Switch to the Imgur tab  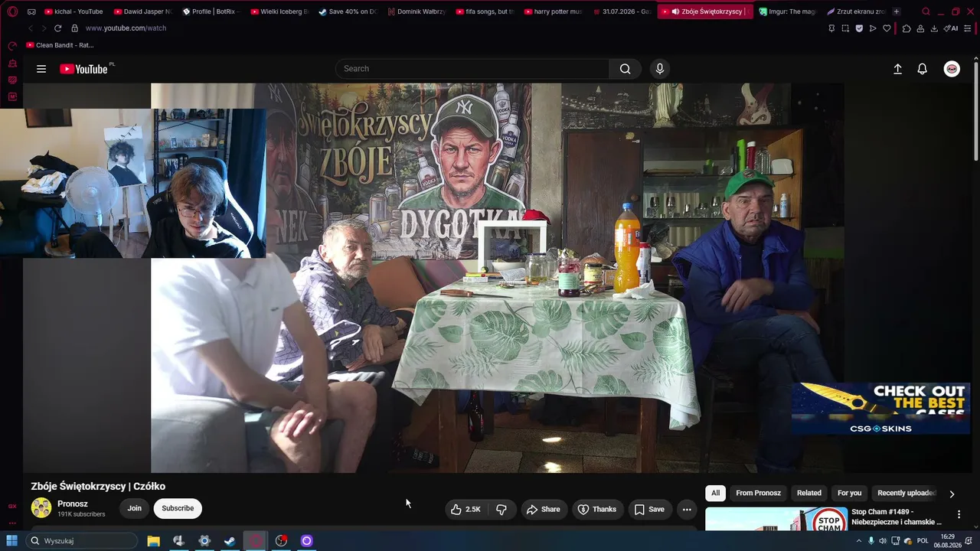[x=789, y=11]
